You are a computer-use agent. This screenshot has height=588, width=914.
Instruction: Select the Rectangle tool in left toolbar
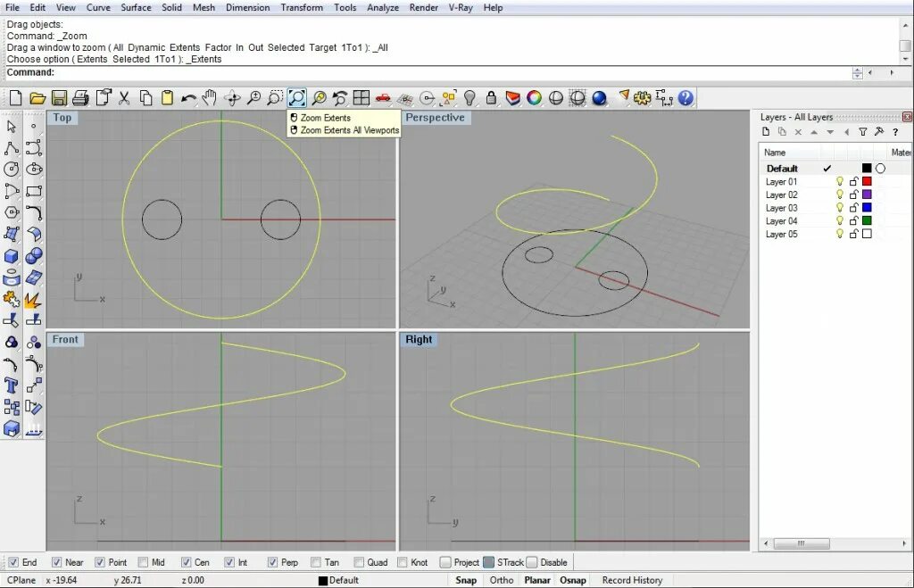(x=34, y=191)
